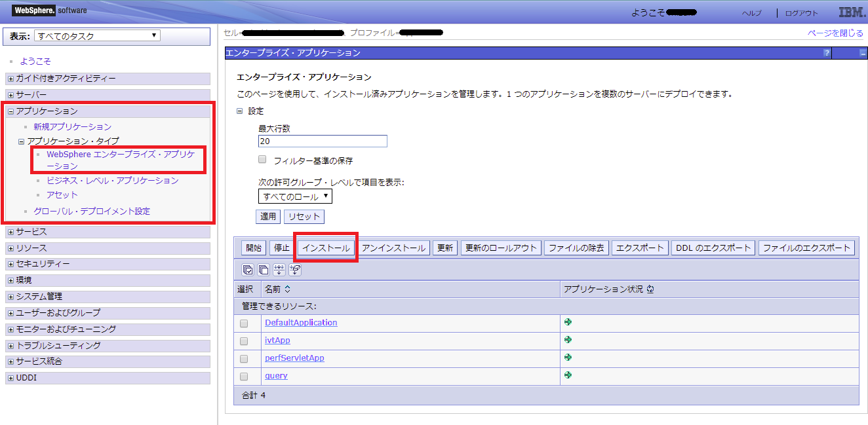This screenshot has width=868, height=425.
Task: Open the DefaultApplication link
Action: (301, 322)
